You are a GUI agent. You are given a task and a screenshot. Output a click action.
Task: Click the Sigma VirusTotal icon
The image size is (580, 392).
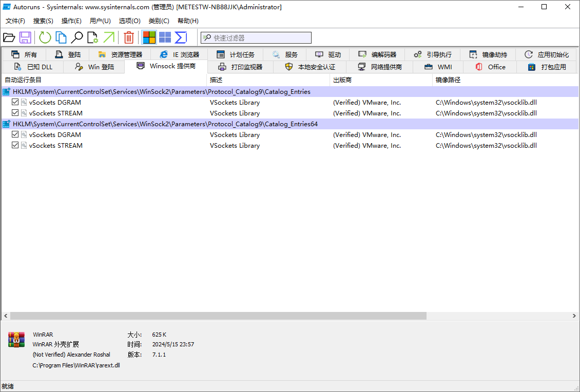click(181, 37)
